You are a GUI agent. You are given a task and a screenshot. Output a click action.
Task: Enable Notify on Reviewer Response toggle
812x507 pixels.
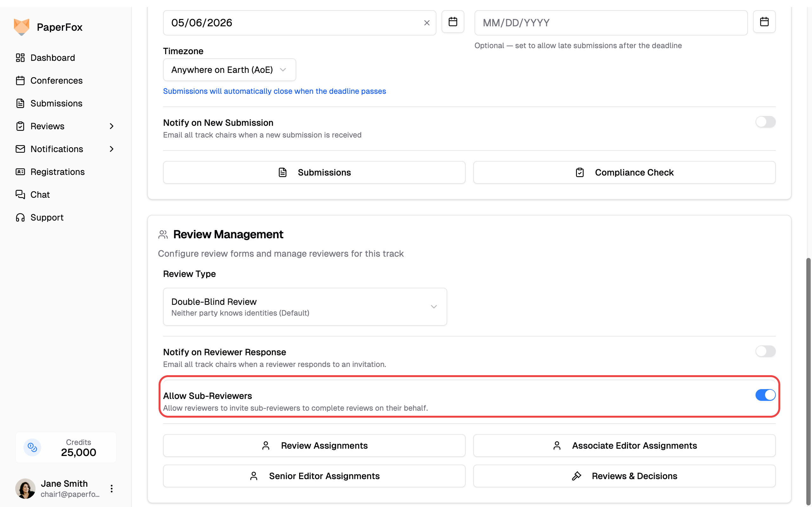(x=765, y=351)
